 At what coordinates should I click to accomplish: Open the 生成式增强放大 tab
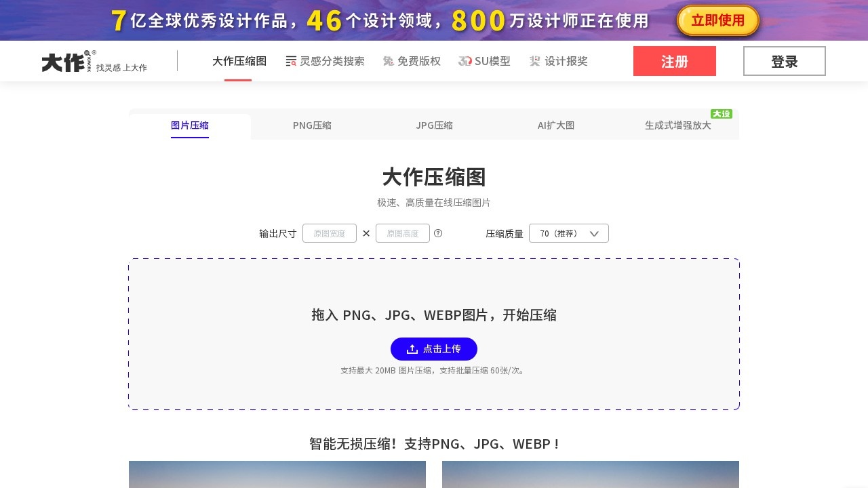click(x=678, y=125)
